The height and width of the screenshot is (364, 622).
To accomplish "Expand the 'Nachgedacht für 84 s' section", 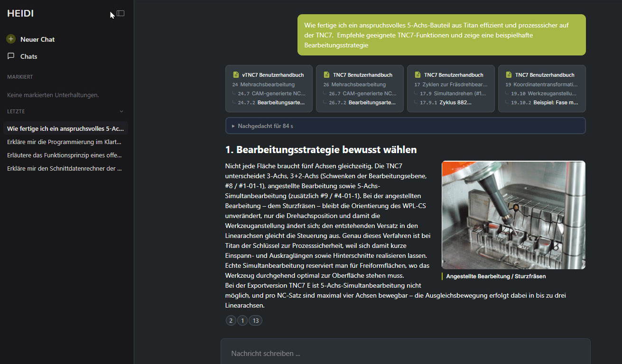I will 406,126.
